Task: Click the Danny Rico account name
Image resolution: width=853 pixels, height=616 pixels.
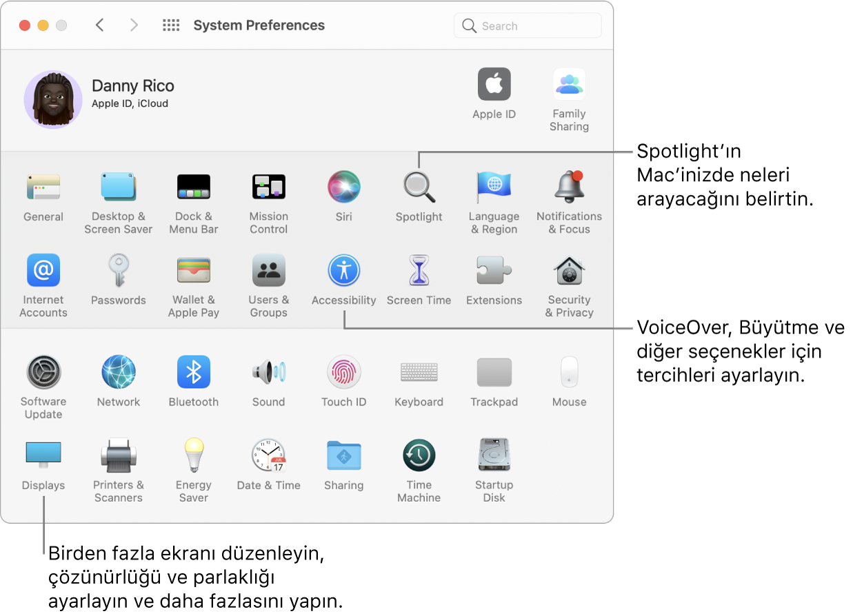Action: click(133, 85)
